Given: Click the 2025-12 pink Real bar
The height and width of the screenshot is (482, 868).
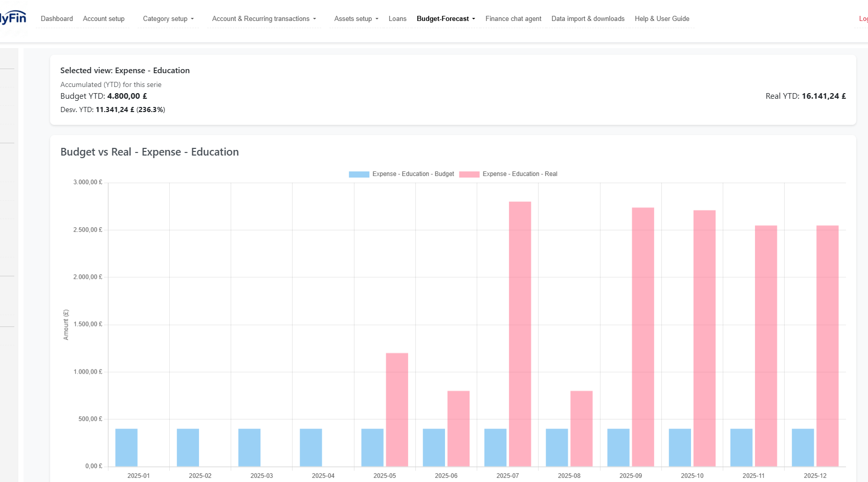Looking at the screenshot, I should click(x=828, y=346).
